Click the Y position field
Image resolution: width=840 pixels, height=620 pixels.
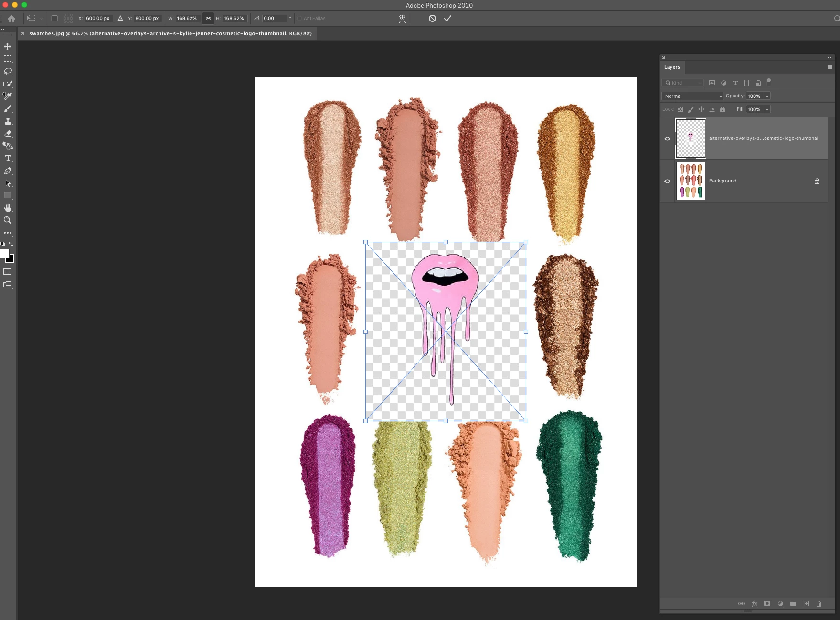click(147, 19)
